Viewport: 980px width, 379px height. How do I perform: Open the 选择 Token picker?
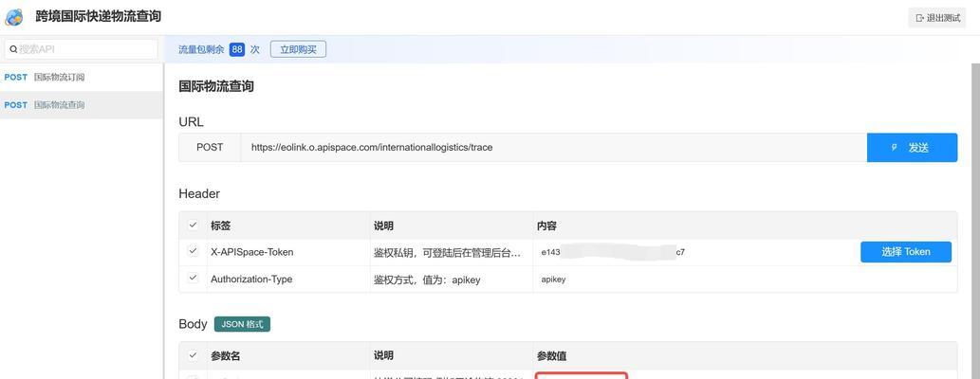pos(905,252)
